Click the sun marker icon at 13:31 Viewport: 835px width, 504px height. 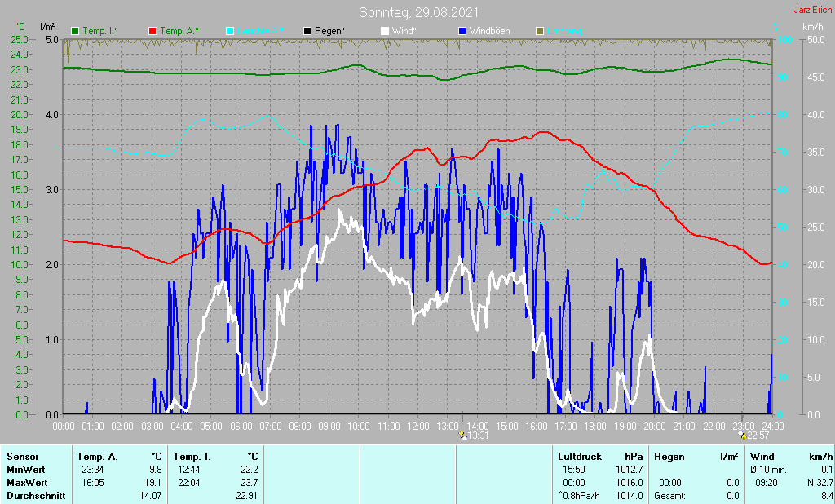(462, 435)
